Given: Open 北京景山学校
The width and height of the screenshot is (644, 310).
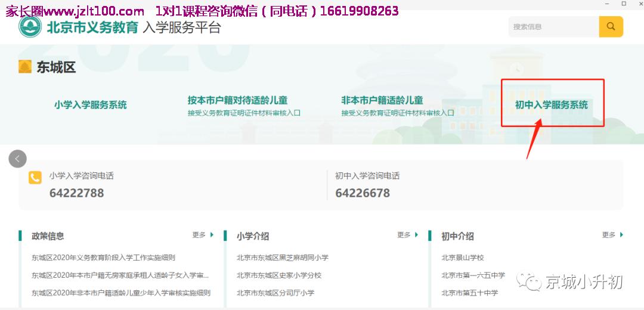Looking at the screenshot, I should (463, 258).
